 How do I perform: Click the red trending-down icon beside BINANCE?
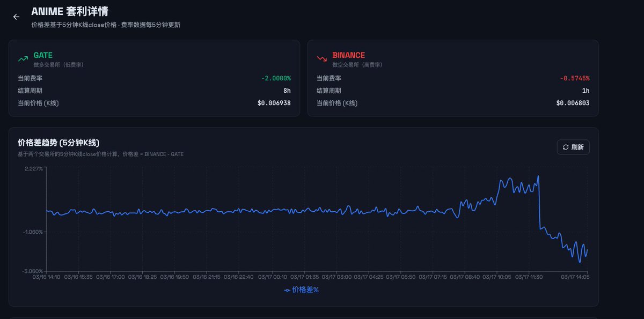point(321,58)
